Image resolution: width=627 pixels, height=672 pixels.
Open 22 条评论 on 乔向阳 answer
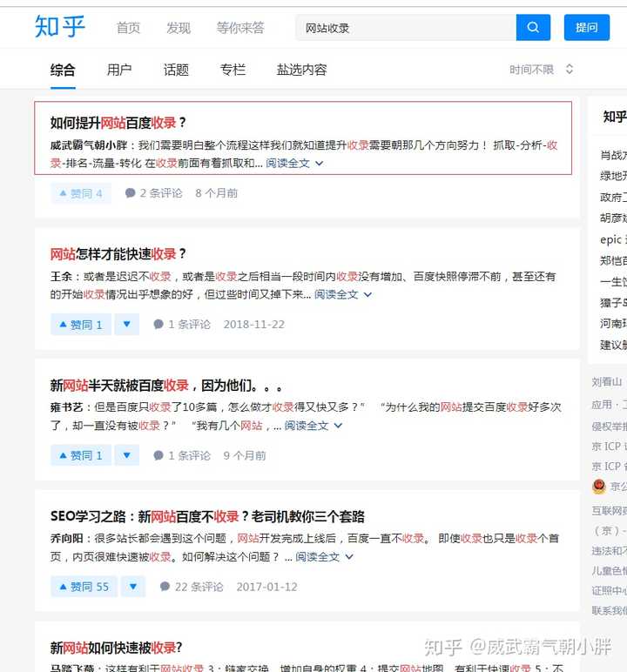(192, 587)
